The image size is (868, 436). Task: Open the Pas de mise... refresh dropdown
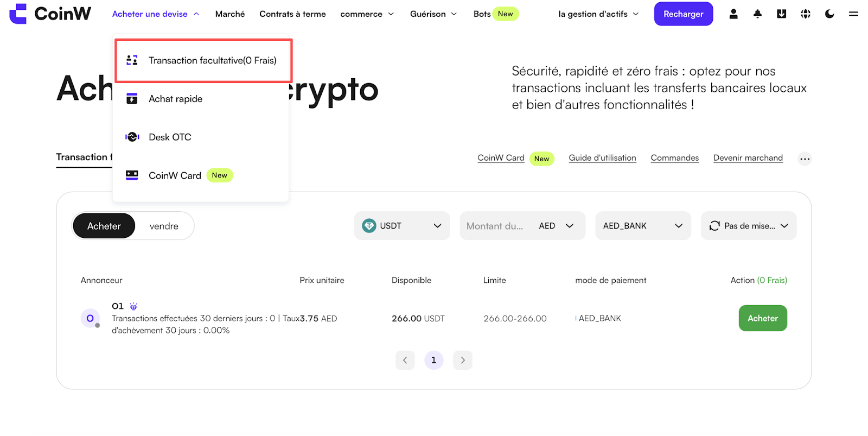click(x=749, y=226)
